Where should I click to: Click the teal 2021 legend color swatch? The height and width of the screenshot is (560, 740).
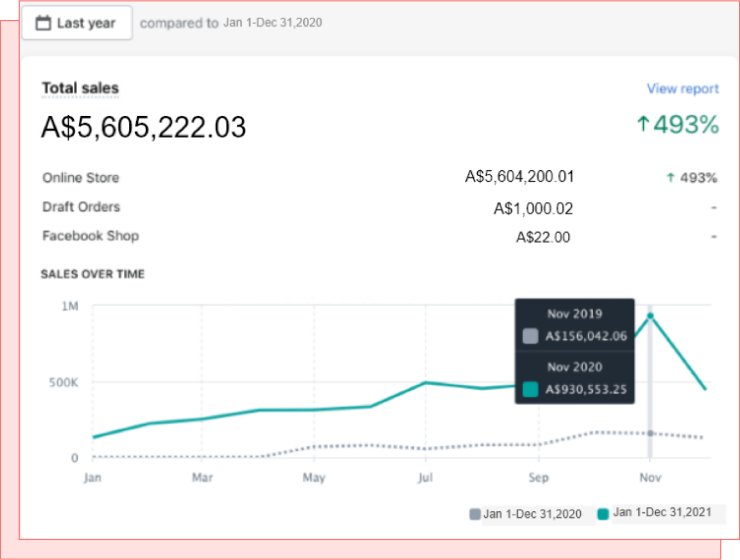pyautogui.click(x=603, y=514)
